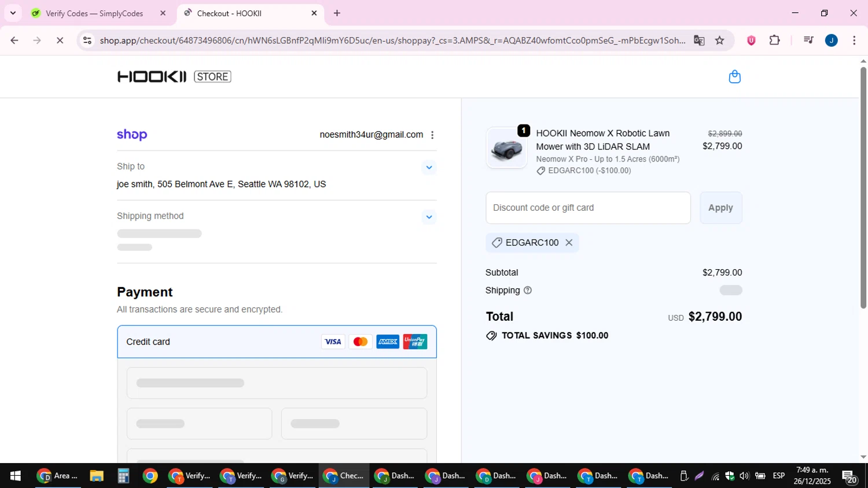Click the translate page icon

click(699, 41)
